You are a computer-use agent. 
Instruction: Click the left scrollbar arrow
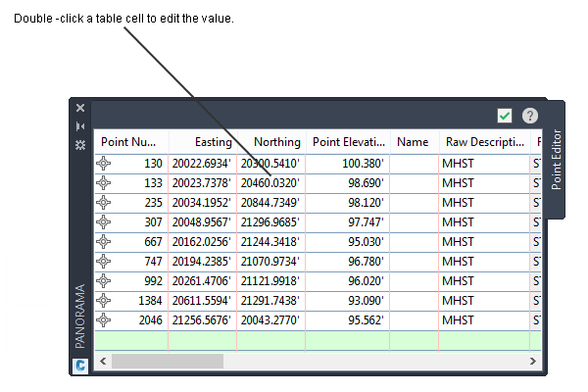103,362
